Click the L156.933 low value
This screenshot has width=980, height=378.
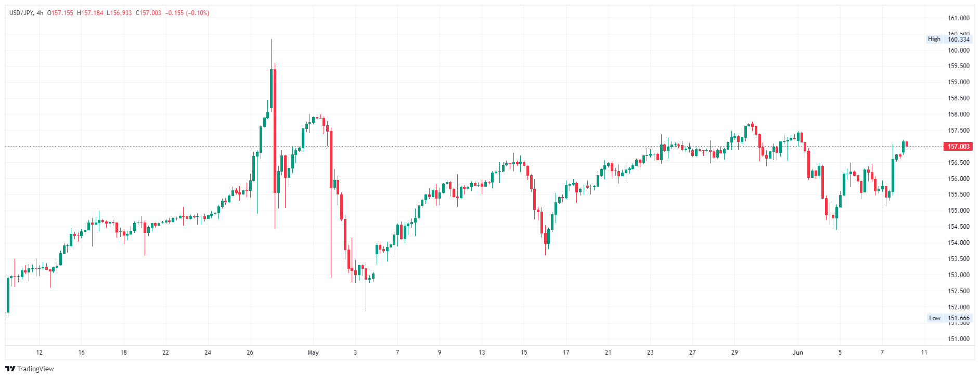[119, 13]
